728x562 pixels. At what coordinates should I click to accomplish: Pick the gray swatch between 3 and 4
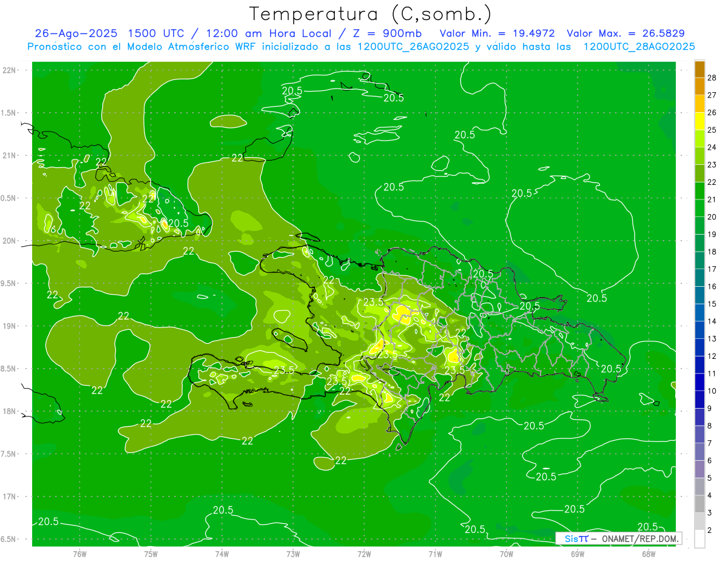pos(699,504)
